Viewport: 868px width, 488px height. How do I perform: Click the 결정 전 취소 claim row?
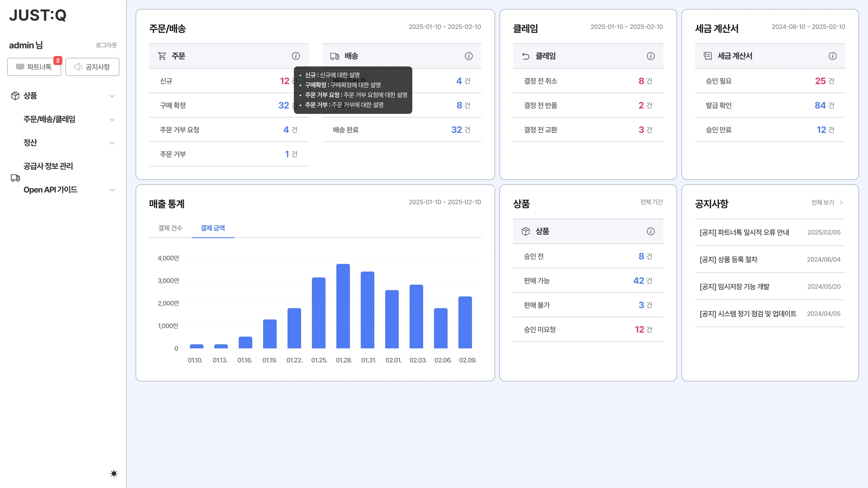pos(588,81)
